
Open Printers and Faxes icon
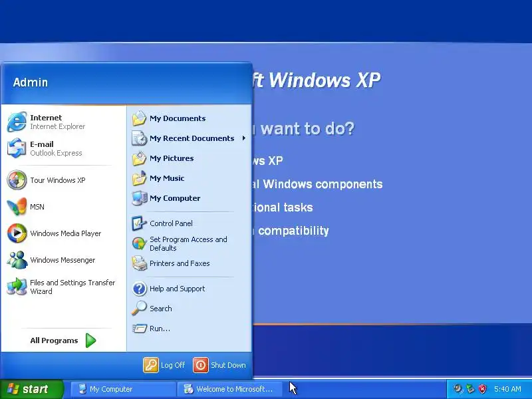click(139, 263)
